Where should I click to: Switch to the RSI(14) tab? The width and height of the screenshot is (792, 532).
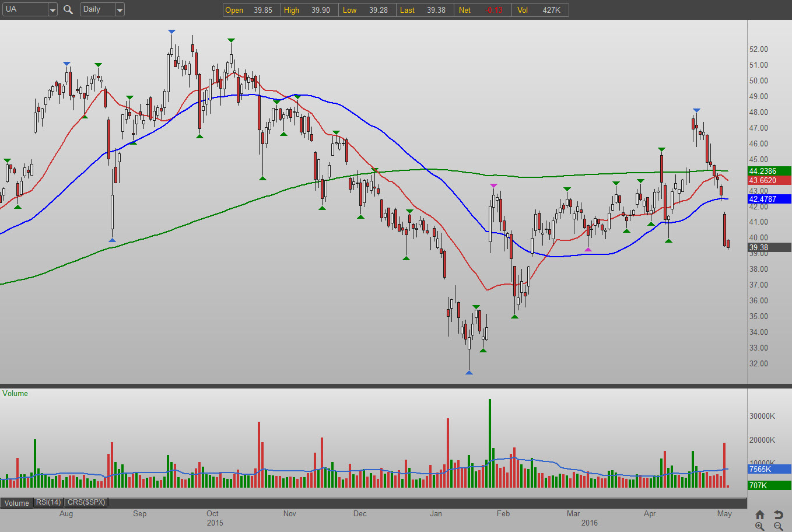point(48,502)
